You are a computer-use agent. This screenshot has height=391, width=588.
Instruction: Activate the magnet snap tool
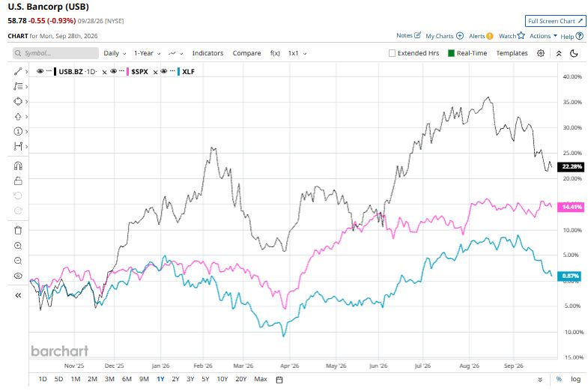click(18, 166)
